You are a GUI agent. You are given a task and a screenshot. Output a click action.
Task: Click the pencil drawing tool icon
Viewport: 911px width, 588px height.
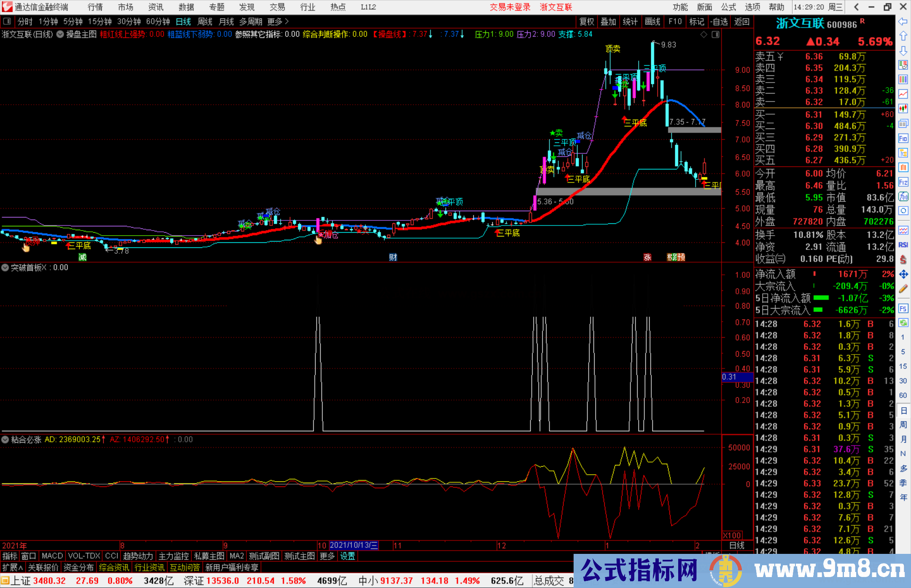coord(903,289)
